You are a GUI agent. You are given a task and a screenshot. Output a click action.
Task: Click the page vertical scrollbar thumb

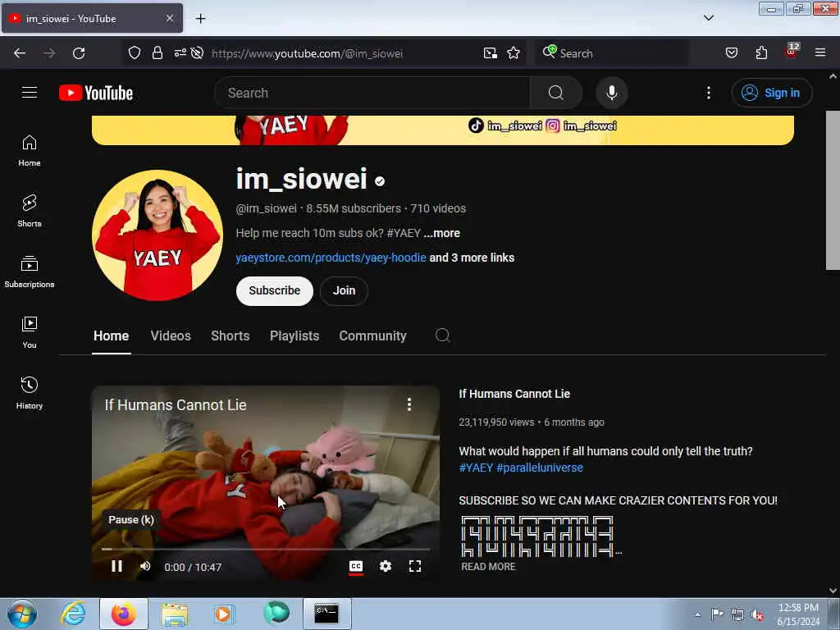(833, 190)
